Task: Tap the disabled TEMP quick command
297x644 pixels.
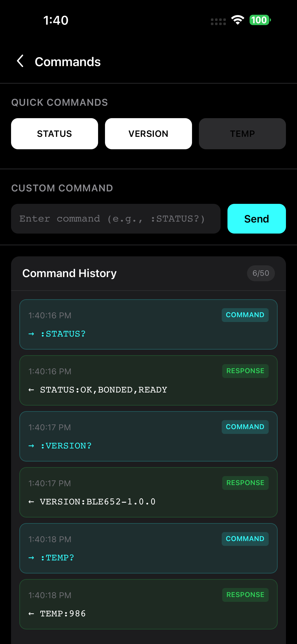Action: coord(242,134)
